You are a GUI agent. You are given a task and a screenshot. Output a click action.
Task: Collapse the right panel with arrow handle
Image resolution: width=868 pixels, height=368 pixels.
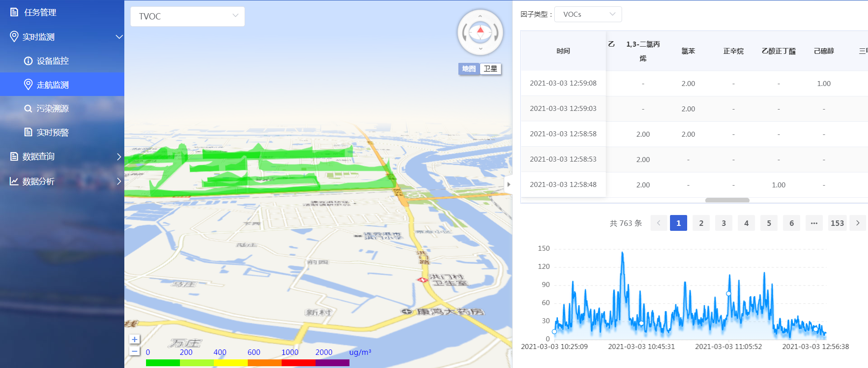[509, 184]
